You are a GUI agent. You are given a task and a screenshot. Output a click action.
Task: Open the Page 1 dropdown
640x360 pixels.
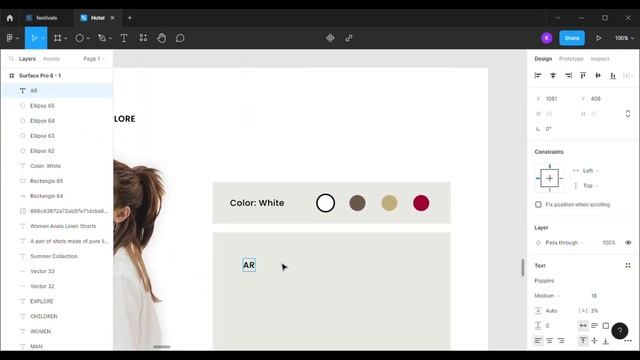(94, 59)
